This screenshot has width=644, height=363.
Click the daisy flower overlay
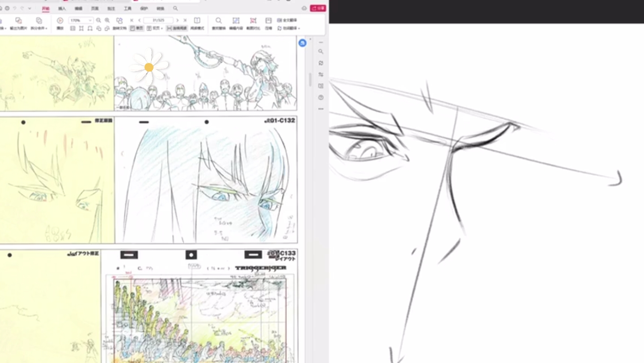149,67
